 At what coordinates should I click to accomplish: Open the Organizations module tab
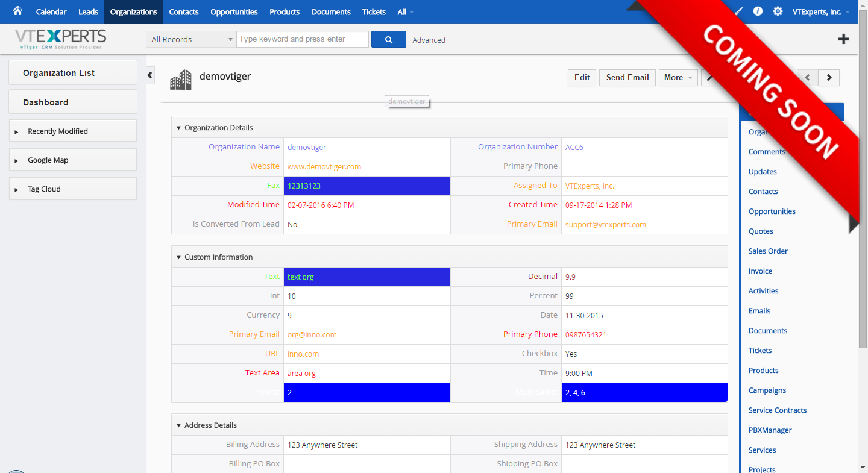pyautogui.click(x=134, y=12)
